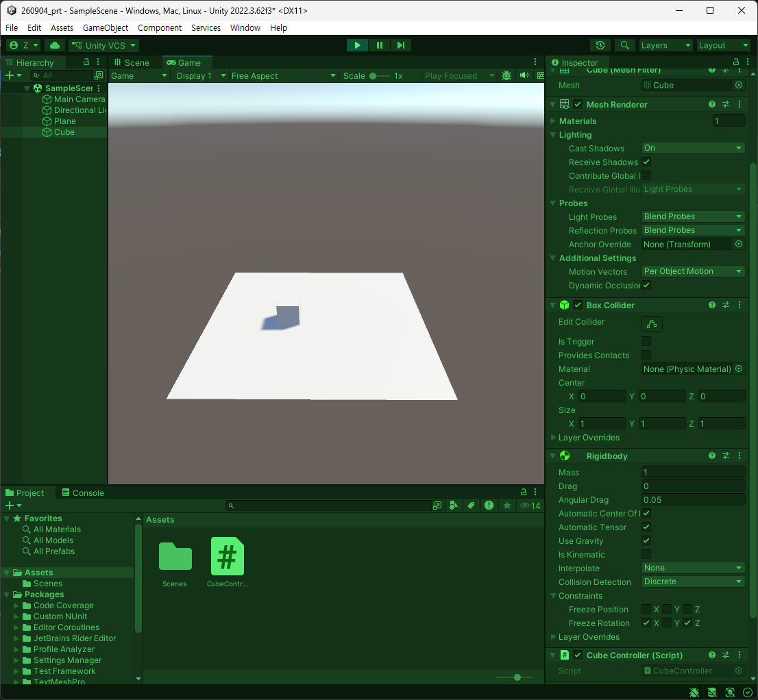Mute audio in Game view
The image size is (758, 700).
click(x=524, y=75)
